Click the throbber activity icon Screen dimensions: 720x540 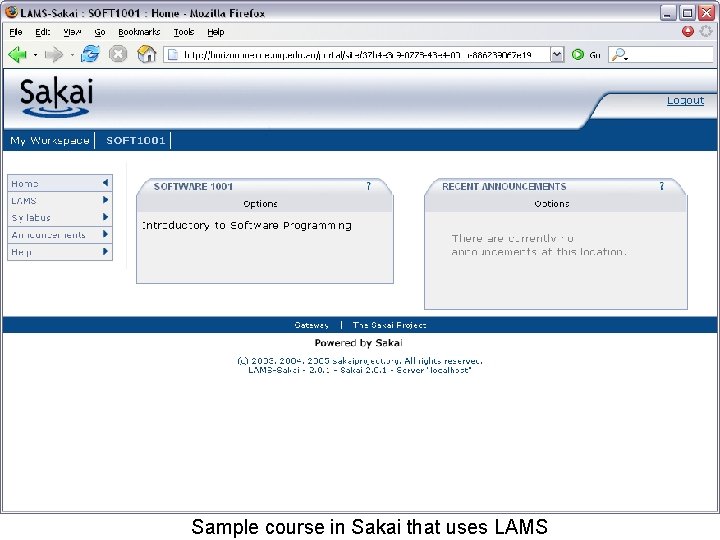click(706, 31)
